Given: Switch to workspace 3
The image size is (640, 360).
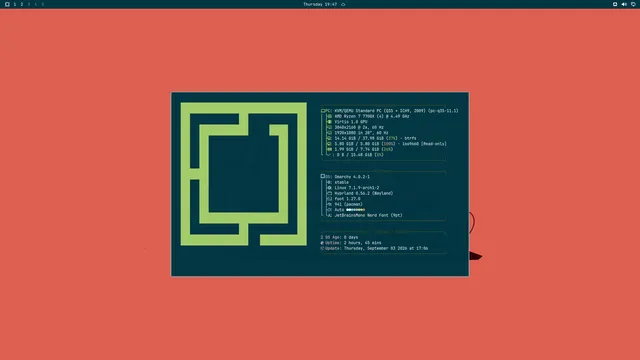Looking at the screenshot, I should [29, 4].
